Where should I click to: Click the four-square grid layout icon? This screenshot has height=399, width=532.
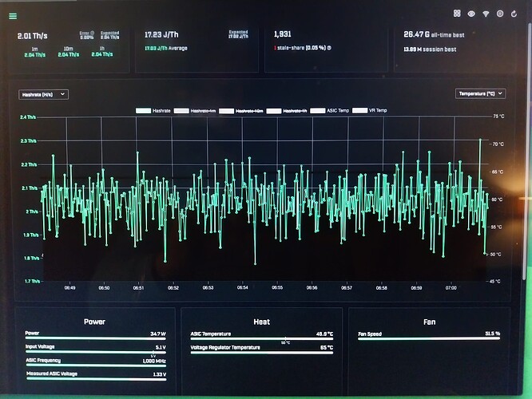point(457,14)
